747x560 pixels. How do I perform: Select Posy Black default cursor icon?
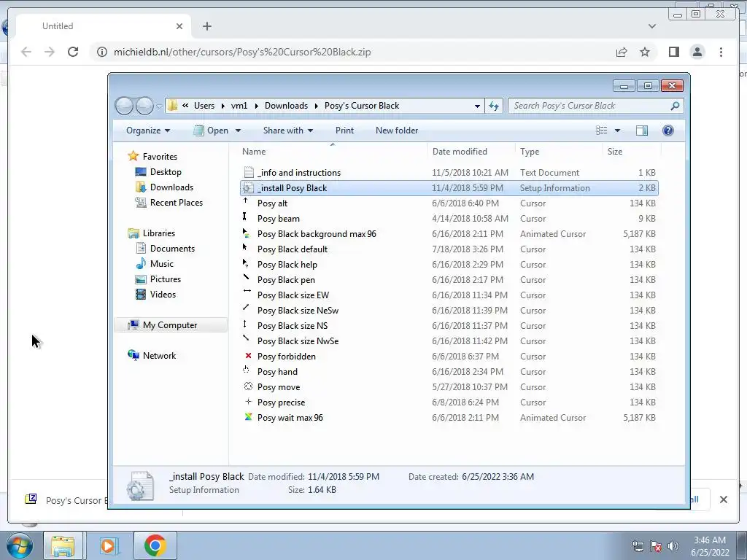(x=245, y=247)
